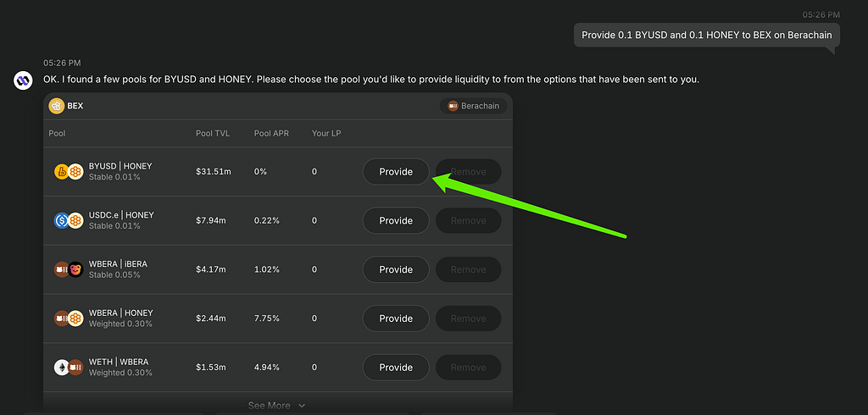Click the Pool TVL column header

coord(213,133)
